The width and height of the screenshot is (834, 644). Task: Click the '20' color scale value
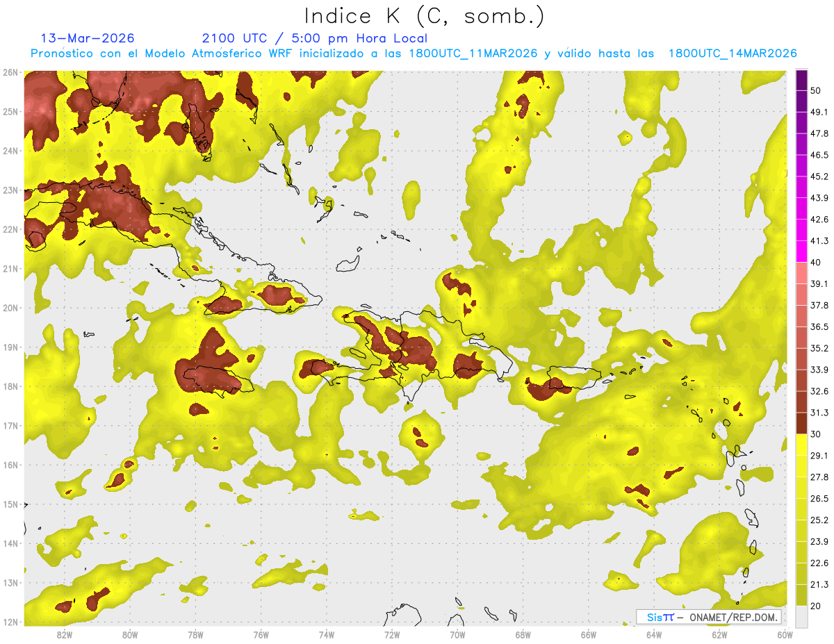[x=817, y=606]
